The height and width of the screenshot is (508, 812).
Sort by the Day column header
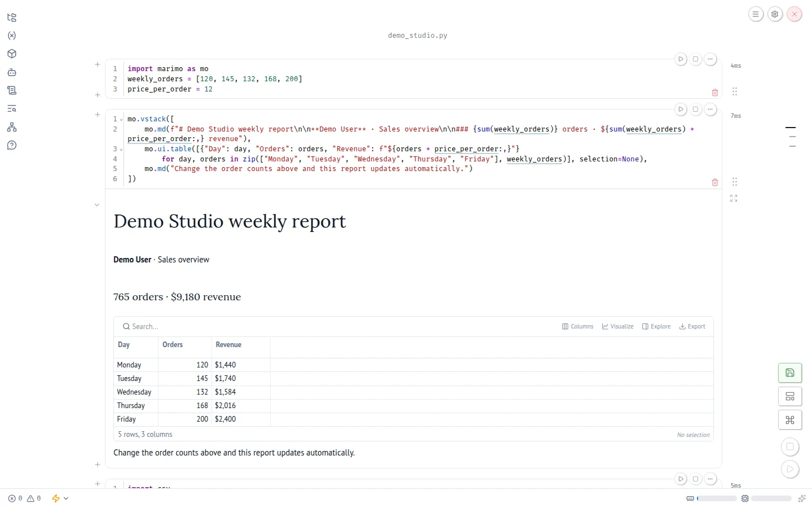123,344
